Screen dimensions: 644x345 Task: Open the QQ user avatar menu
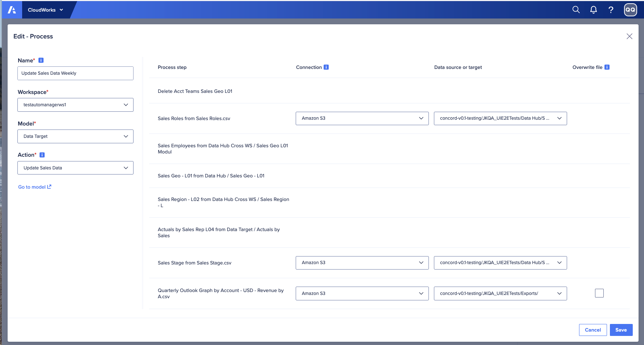click(631, 10)
